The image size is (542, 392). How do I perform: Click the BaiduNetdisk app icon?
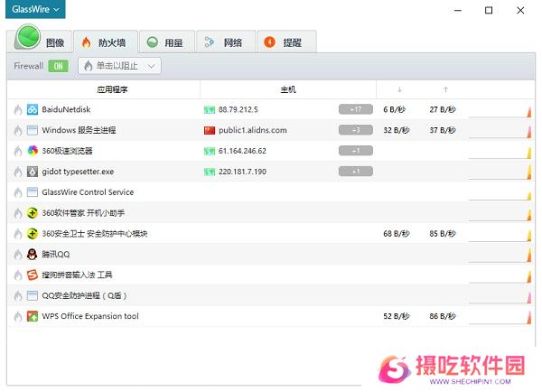[33, 109]
